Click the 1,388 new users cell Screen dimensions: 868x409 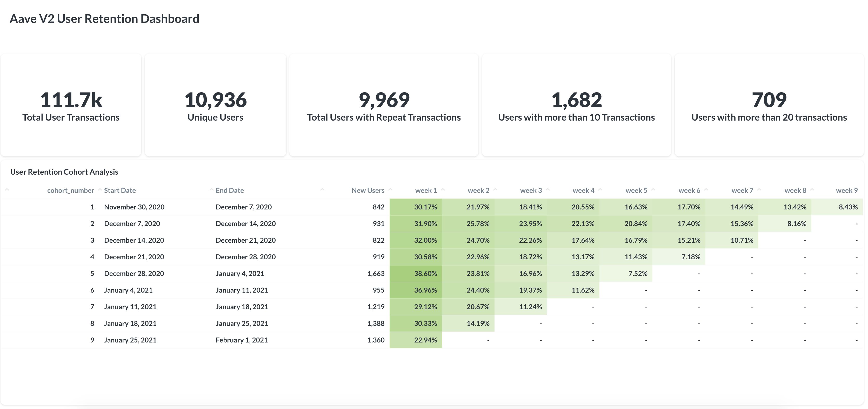(376, 323)
